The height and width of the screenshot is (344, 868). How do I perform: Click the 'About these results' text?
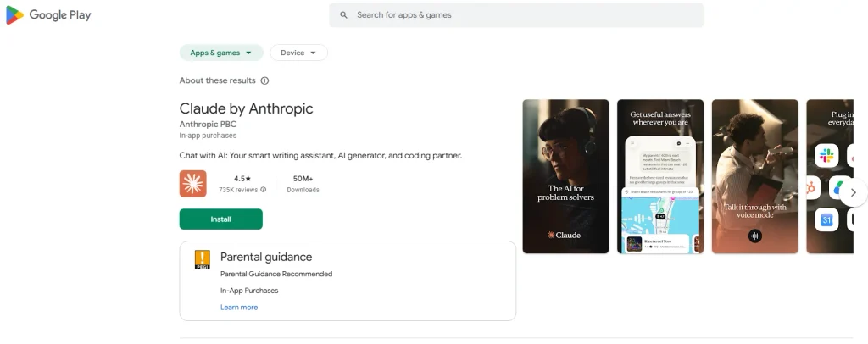218,80
